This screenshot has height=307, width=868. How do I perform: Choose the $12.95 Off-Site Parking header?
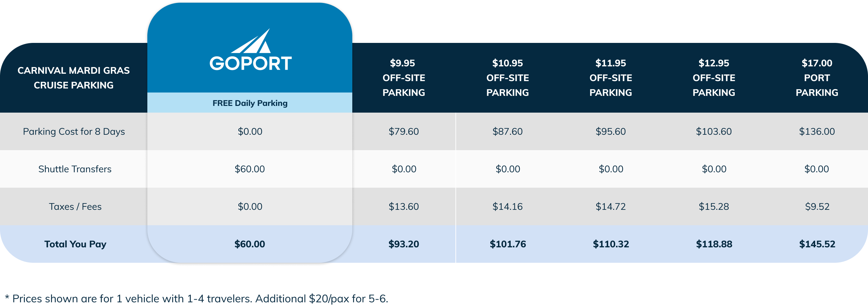[714, 78]
